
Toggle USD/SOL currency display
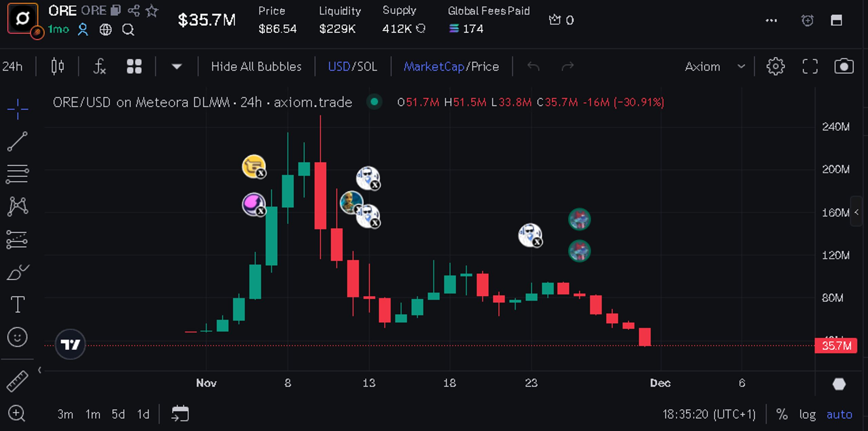[x=353, y=66]
